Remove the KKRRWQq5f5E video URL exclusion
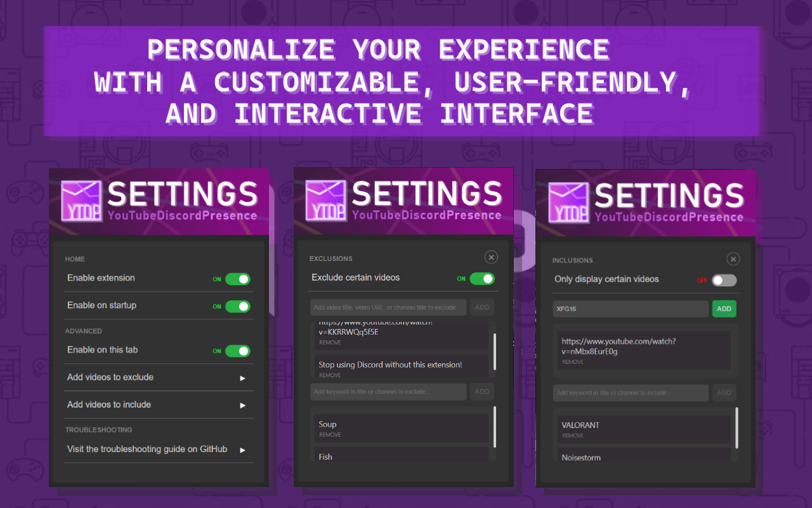 [330, 343]
